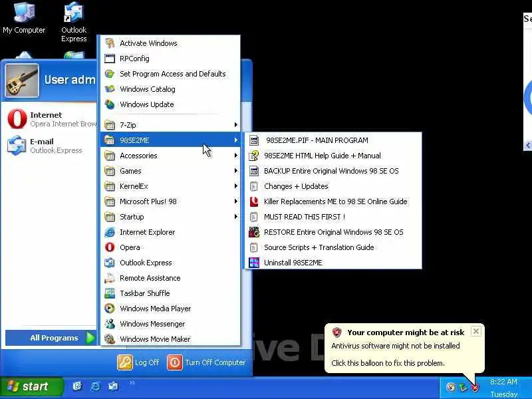
Task: Click the 7-Zip folder icon
Action: point(110,125)
